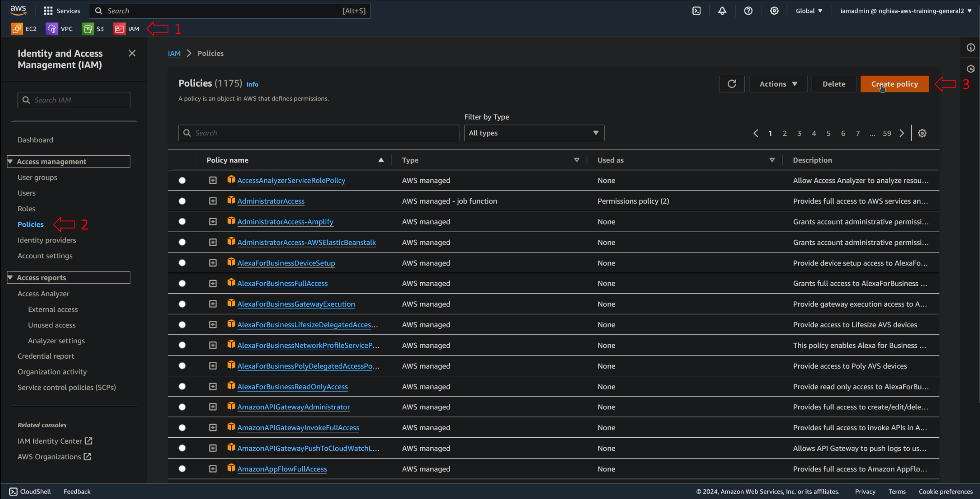Open the S3 shortcut
The image size is (980, 499).
(x=93, y=29)
